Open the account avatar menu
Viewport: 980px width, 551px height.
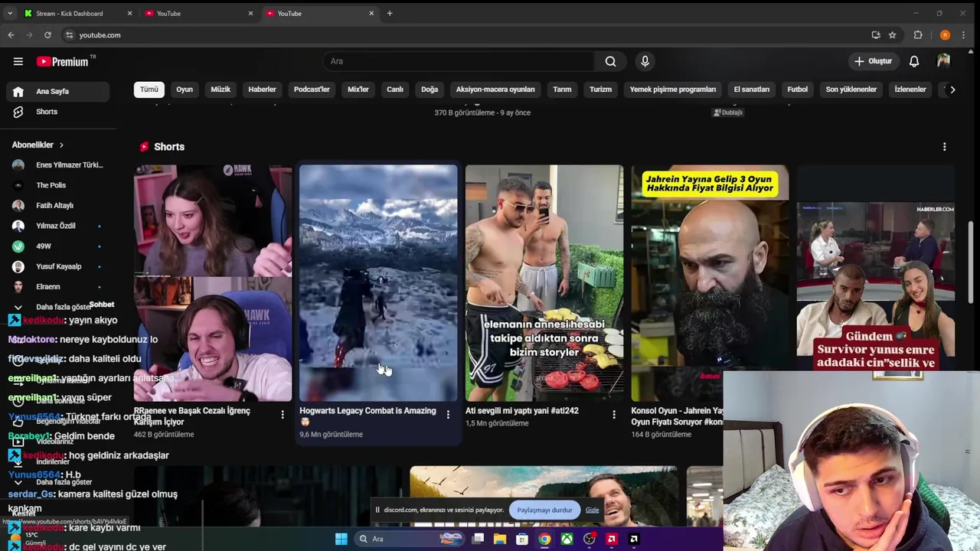(x=943, y=61)
